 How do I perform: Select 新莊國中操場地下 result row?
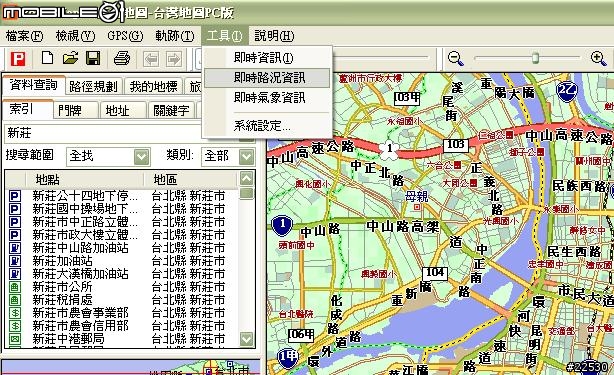point(122,209)
